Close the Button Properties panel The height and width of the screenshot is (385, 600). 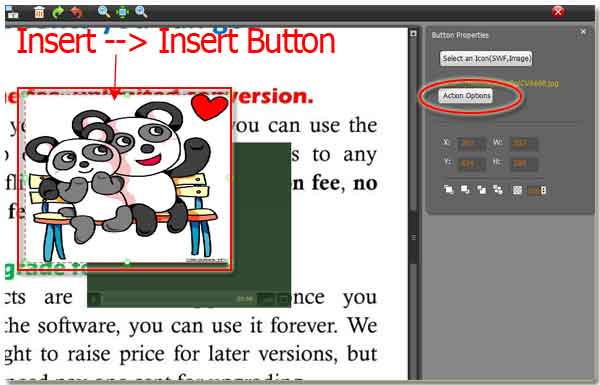[583, 32]
